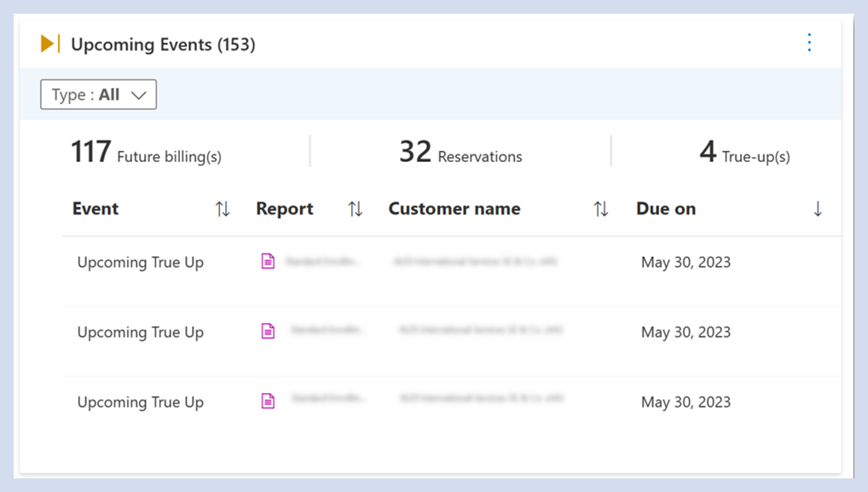Open report document icon in second row
The width and height of the screenshot is (868, 492).
point(268,332)
